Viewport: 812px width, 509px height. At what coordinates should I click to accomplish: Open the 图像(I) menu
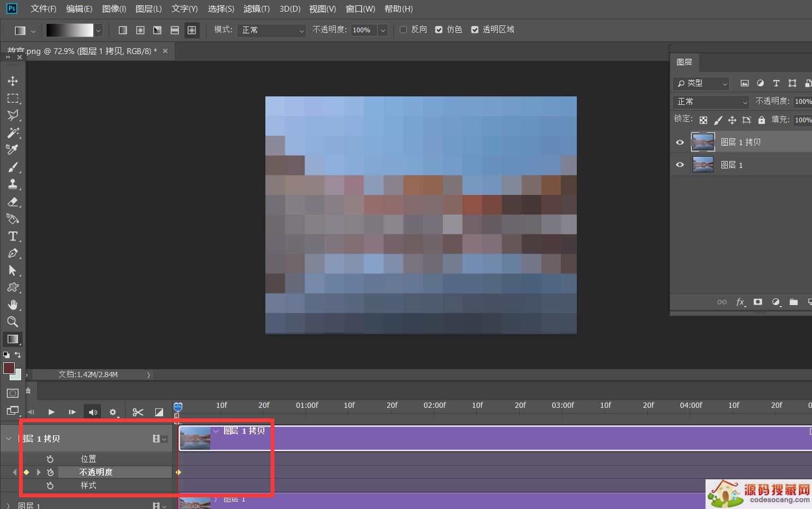[114, 9]
